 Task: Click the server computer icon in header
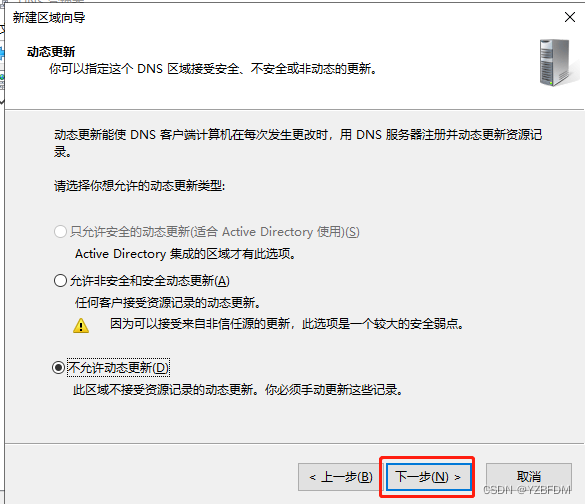pos(558,62)
